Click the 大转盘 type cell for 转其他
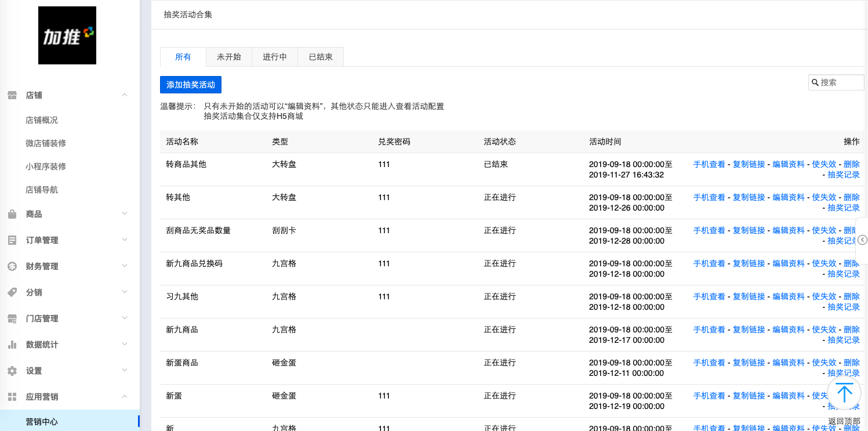 point(284,197)
